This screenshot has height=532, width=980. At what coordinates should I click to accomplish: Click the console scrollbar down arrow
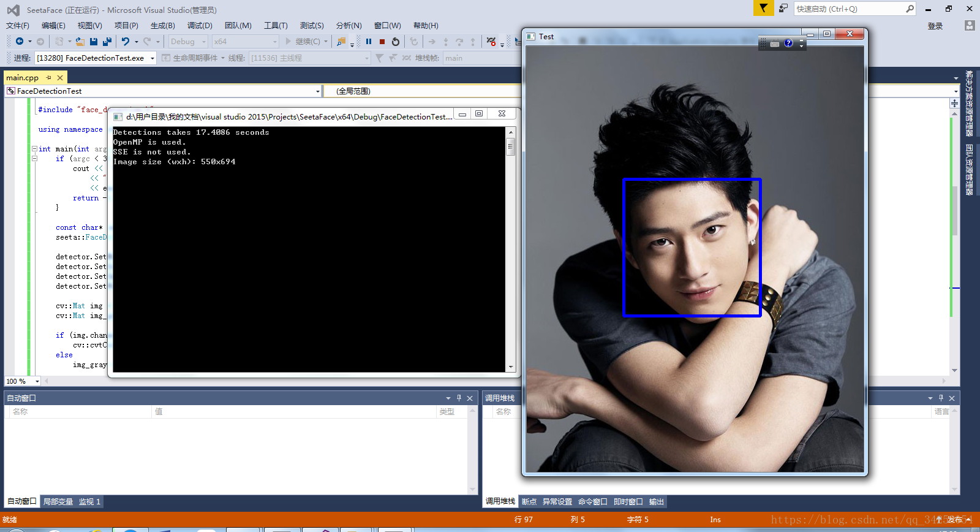511,367
